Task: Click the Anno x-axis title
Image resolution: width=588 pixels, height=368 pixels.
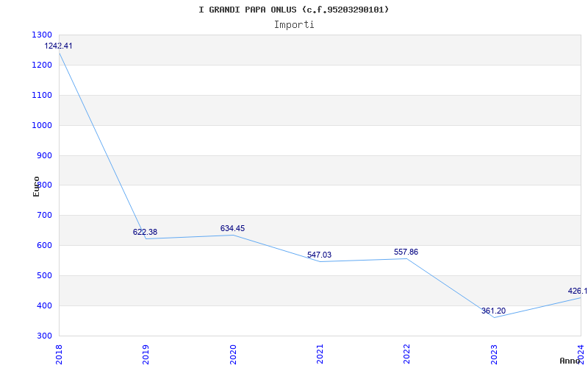Action: tap(570, 361)
